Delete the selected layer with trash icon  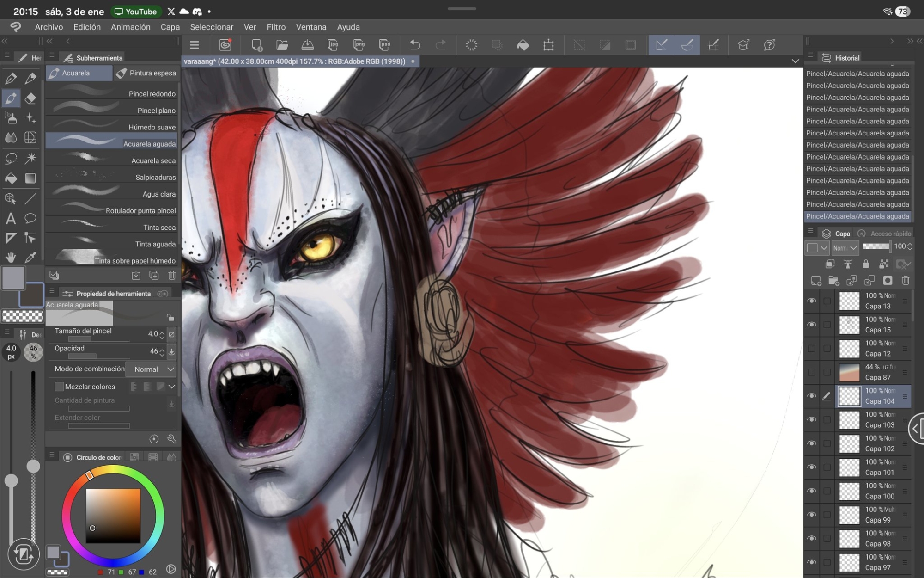(906, 281)
